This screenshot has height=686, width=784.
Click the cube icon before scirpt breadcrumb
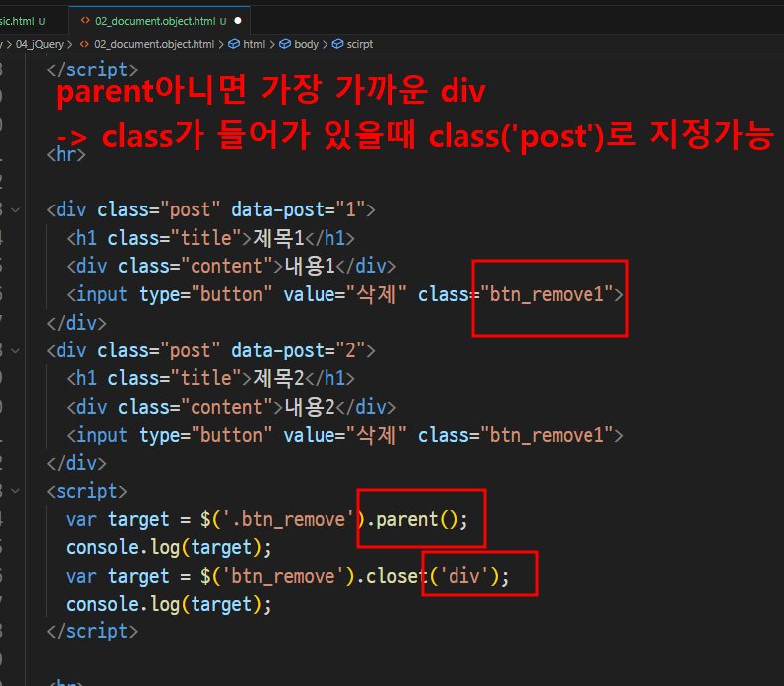(x=338, y=44)
